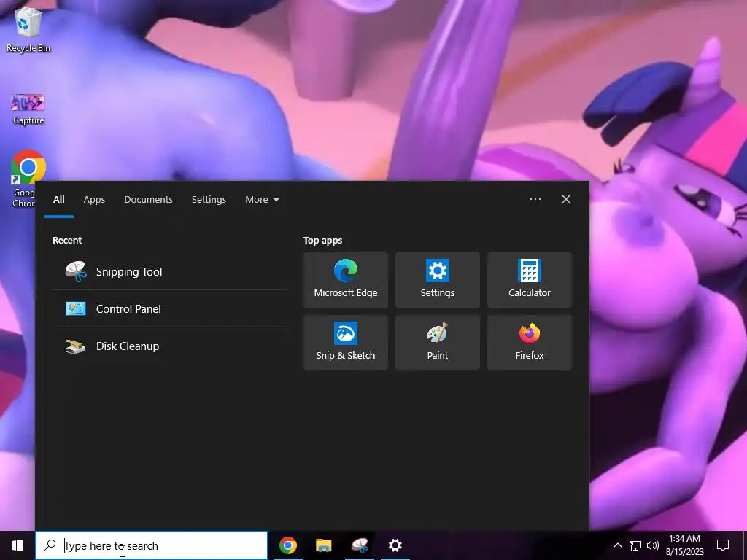This screenshot has width=747, height=560.
Task: Switch to the Apps search tab
Action: (94, 200)
